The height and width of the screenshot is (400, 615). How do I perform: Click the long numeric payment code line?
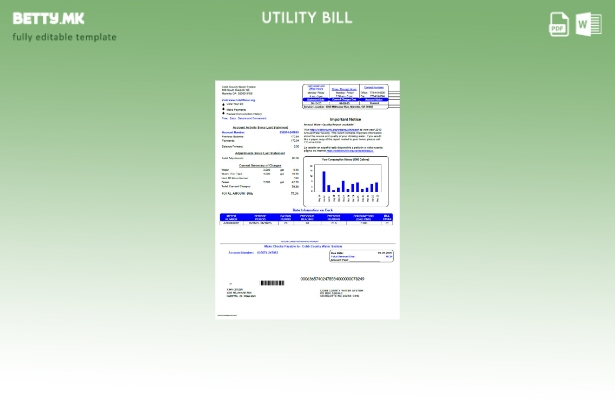coord(333,278)
